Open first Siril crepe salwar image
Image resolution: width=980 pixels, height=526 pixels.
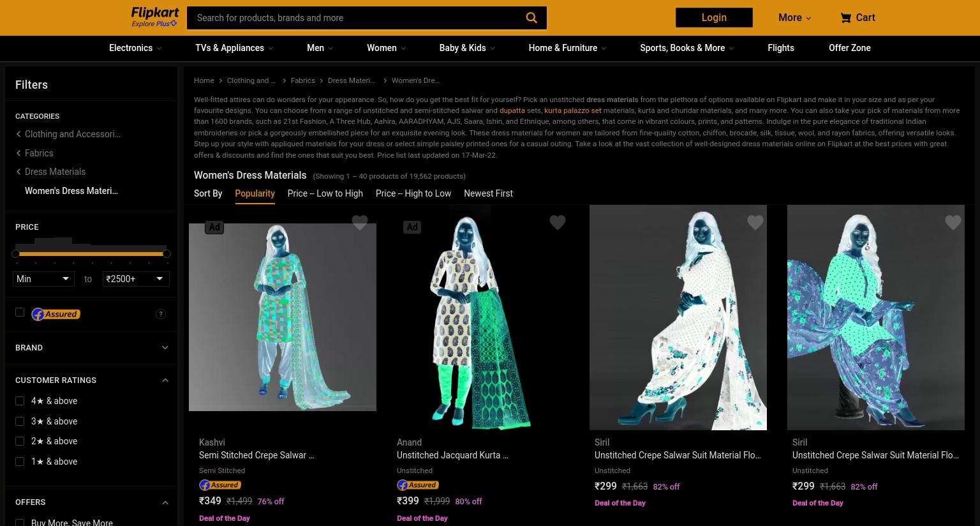point(678,317)
